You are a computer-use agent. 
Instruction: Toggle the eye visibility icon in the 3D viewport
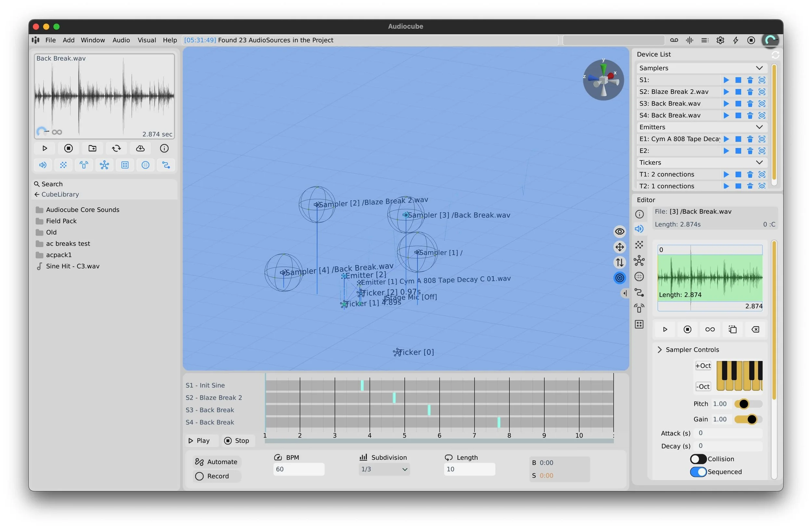(x=620, y=231)
